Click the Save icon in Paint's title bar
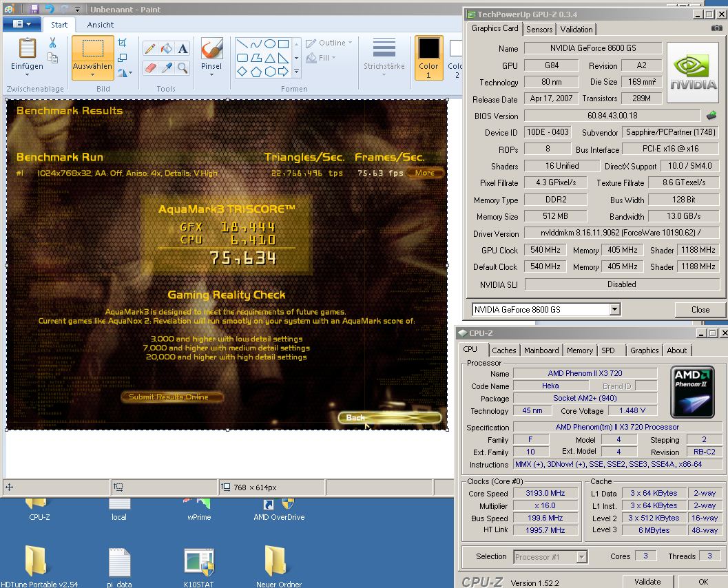 34,9
